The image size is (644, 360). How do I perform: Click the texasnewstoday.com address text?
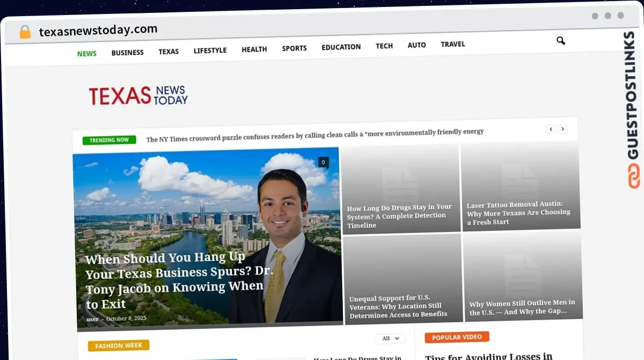click(98, 31)
